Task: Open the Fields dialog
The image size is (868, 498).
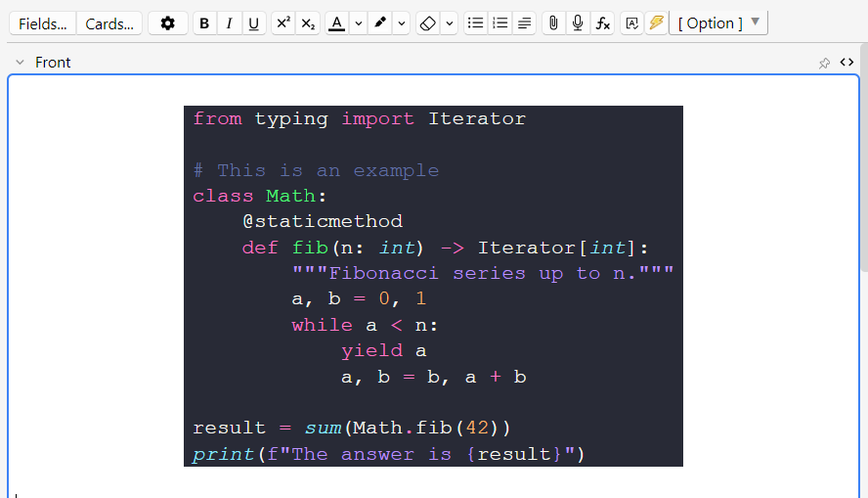Action: [43, 23]
